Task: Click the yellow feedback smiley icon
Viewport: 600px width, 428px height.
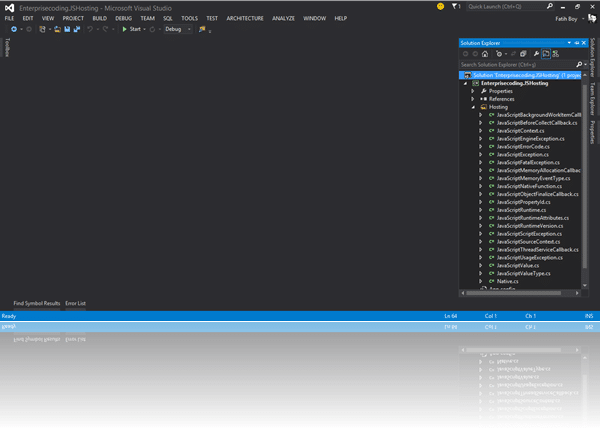Action: click(x=440, y=7)
